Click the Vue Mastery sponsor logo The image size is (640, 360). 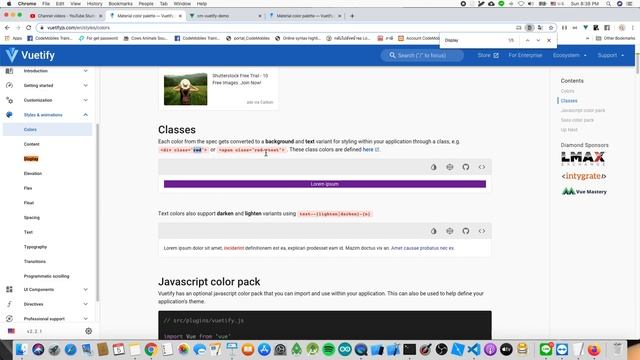(584, 191)
